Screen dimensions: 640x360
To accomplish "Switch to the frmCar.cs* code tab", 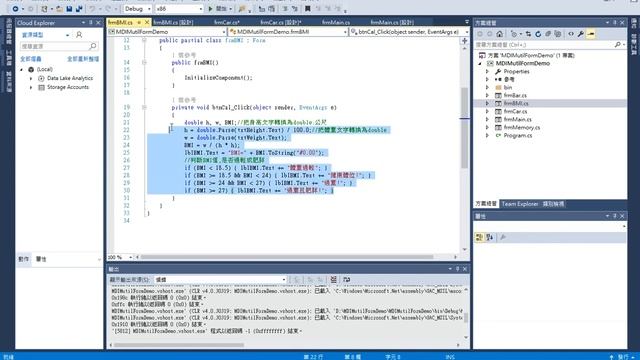I will 227,22.
